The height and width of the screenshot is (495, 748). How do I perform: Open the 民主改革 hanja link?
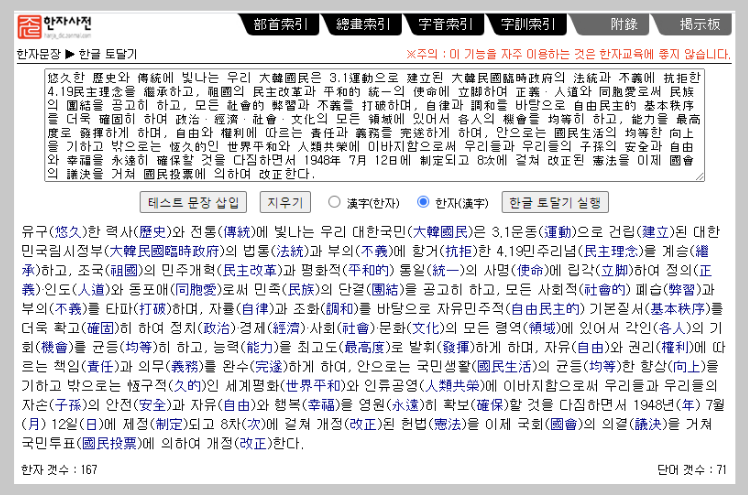[x=250, y=270]
